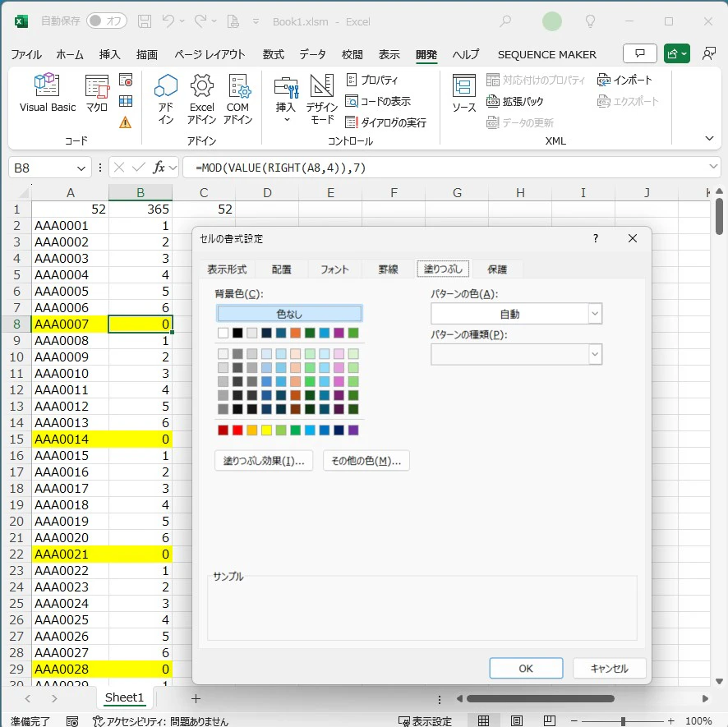
Task: Open the Share button dropdown
Action: coord(677,54)
